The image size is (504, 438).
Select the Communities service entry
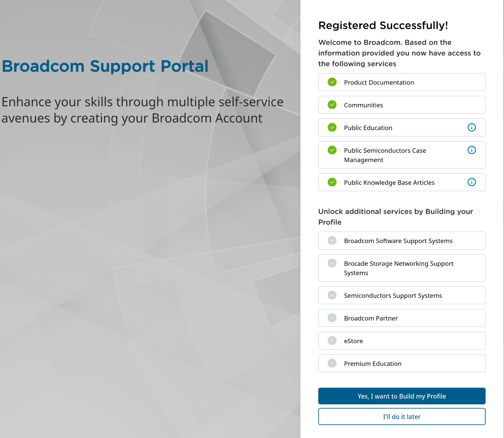click(402, 105)
